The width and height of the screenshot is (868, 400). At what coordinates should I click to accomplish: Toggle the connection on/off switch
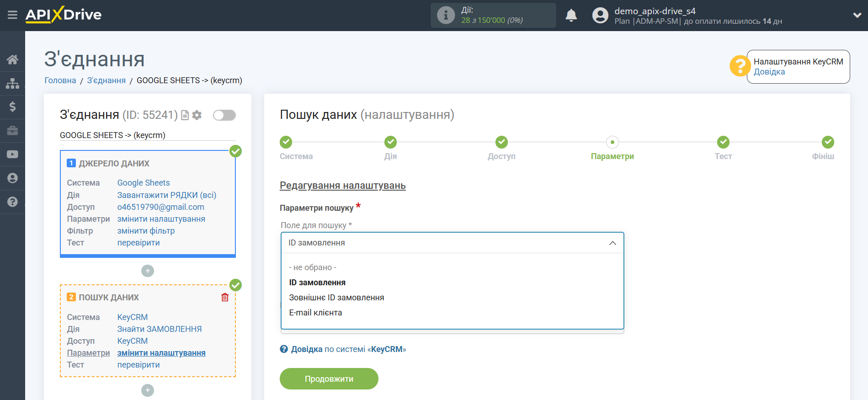pyautogui.click(x=224, y=115)
